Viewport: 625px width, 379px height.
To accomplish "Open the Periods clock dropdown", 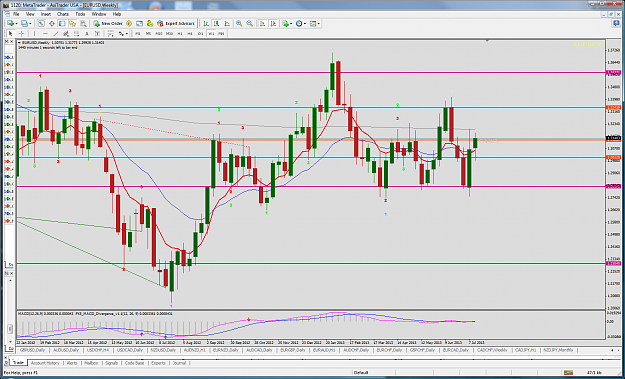I will (301, 24).
